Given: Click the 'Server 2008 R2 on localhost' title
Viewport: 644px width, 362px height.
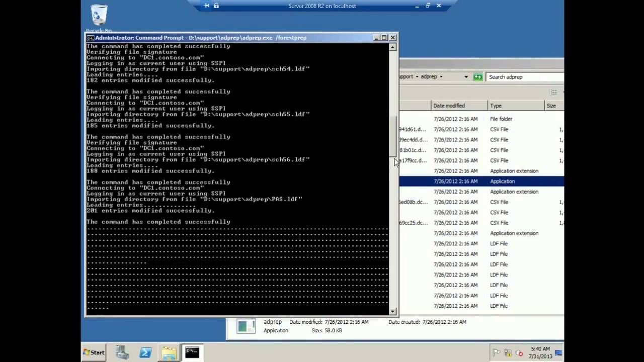Looking at the screenshot, I should (x=322, y=6).
